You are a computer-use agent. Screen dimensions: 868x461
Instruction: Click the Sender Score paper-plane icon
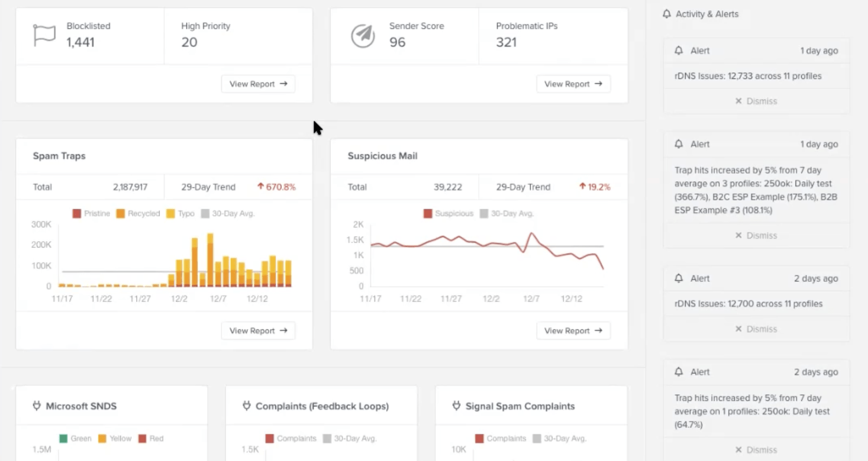(x=363, y=36)
